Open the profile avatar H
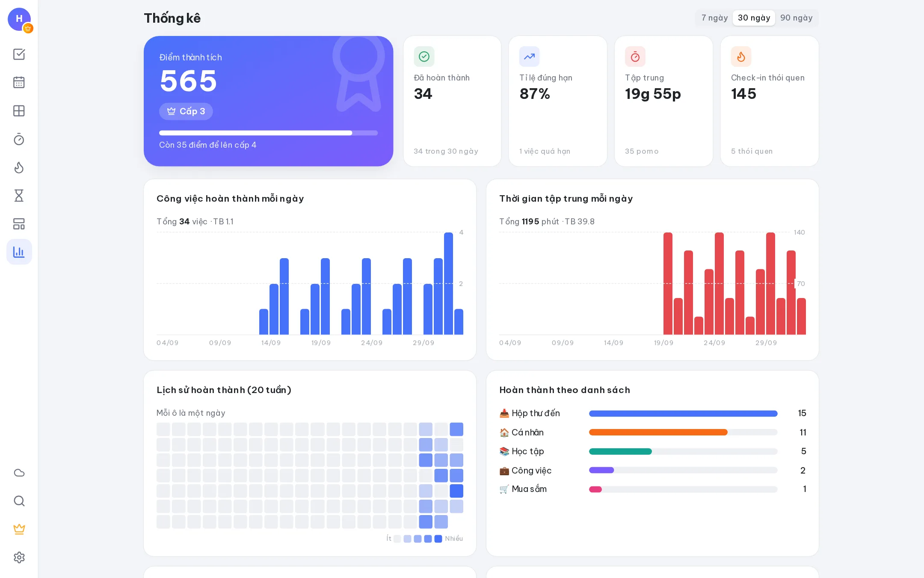This screenshot has height=578, width=924. [x=19, y=19]
